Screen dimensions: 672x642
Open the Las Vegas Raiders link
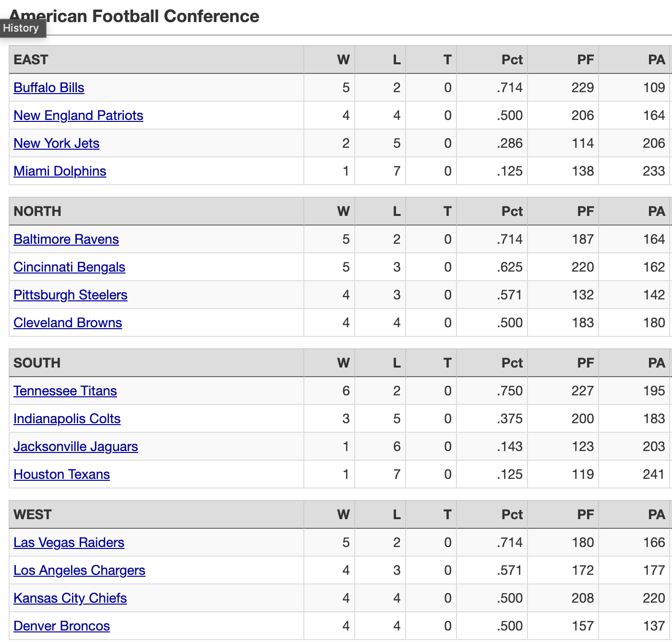69,543
